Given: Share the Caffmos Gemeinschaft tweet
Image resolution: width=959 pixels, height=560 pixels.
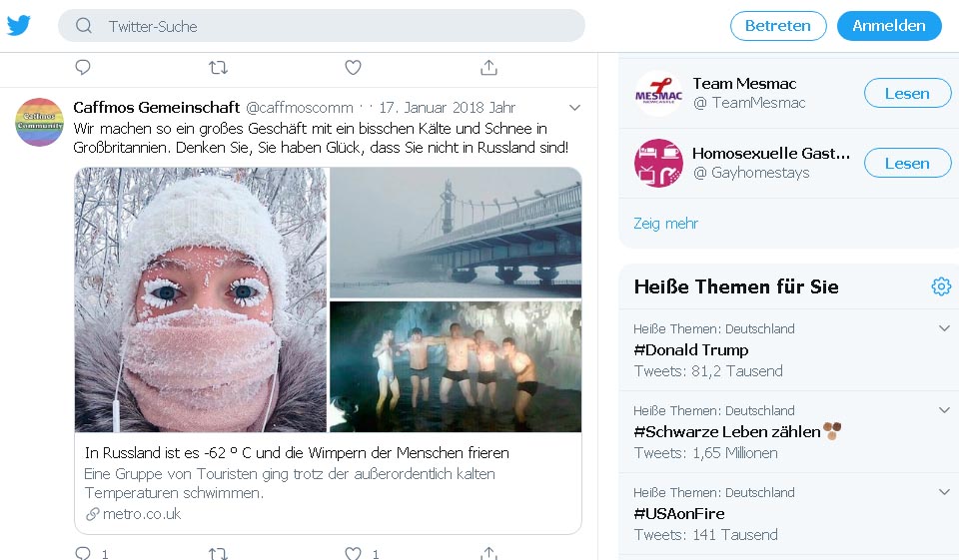Looking at the screenshot, I should [x=488, y=552].
